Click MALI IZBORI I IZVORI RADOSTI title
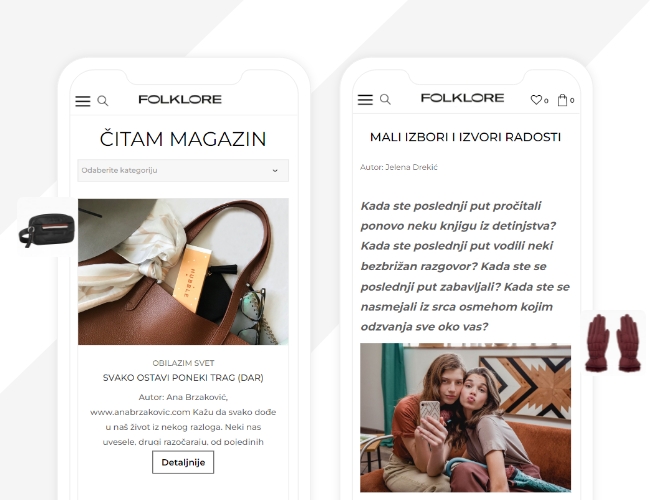This screenshot has width=650, height=500. pyautogui.click(x=465, y=137)
